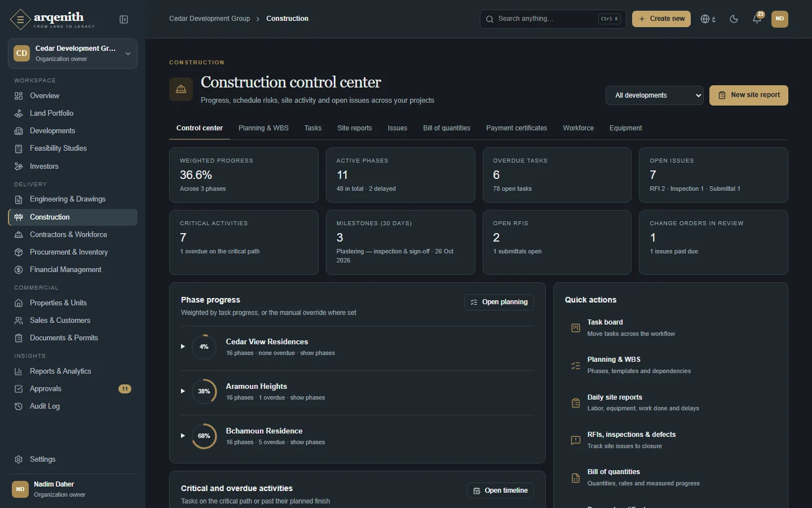812x508 pixels.
Task: Click Cedar Development Group breadcrumb link
Action: point(209,19)
